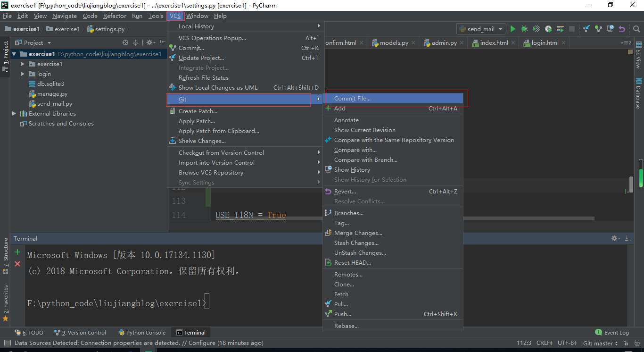The width and height of the screenshot is (644, 352).
Task: Open the Navigate menu
Action: (65, 16)
